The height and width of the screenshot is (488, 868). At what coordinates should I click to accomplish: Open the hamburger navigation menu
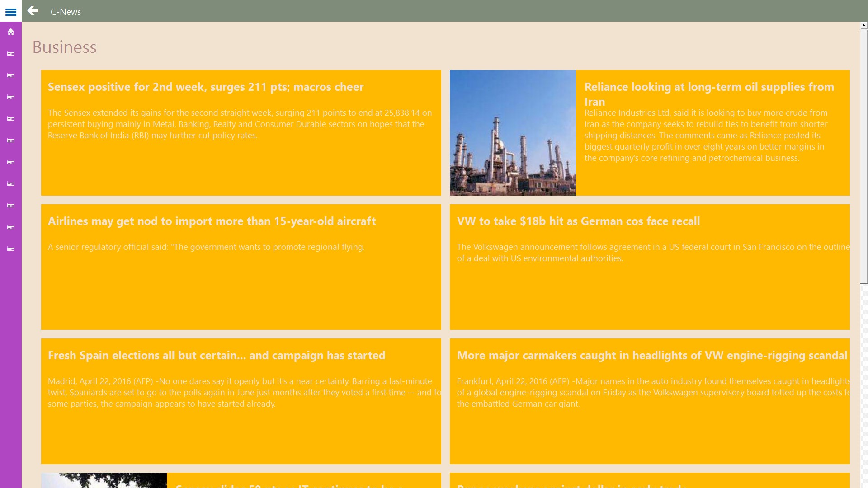(x=11, y=12)
